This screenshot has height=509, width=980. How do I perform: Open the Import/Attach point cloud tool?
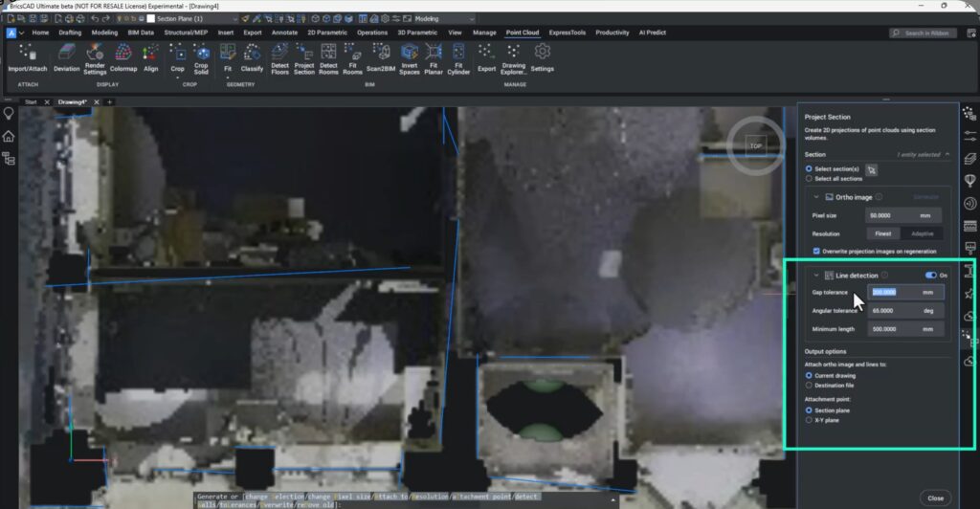28,58
